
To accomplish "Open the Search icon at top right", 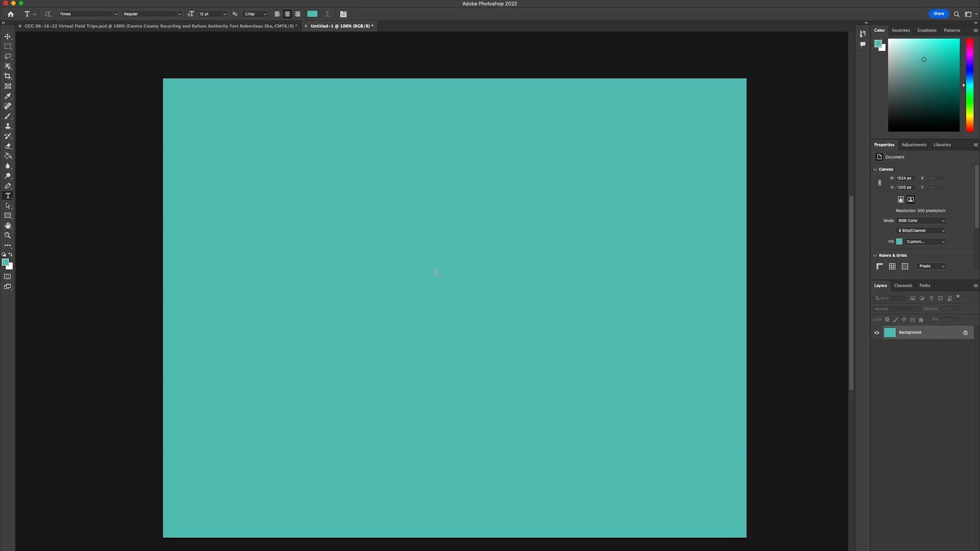I will tap(957, 14).
